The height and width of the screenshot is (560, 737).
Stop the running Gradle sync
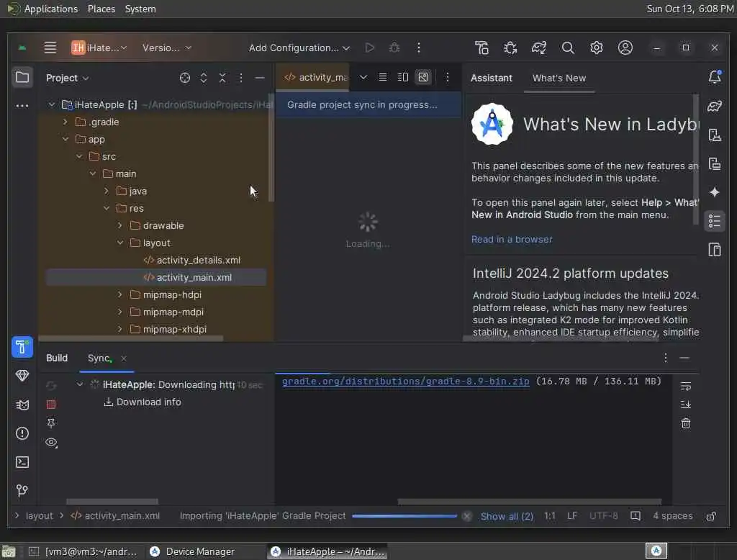[x=51, y=405]
